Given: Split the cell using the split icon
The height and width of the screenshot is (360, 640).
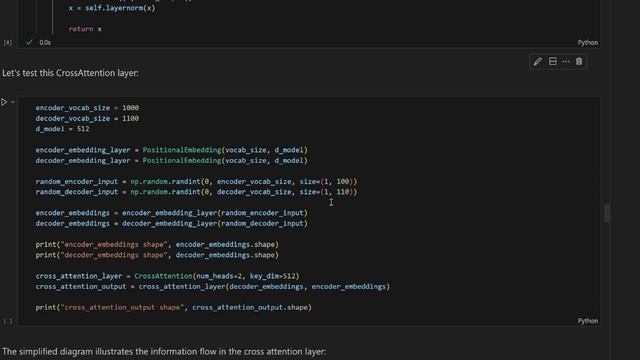Looking at the screenshot, I should coord(552,62).
